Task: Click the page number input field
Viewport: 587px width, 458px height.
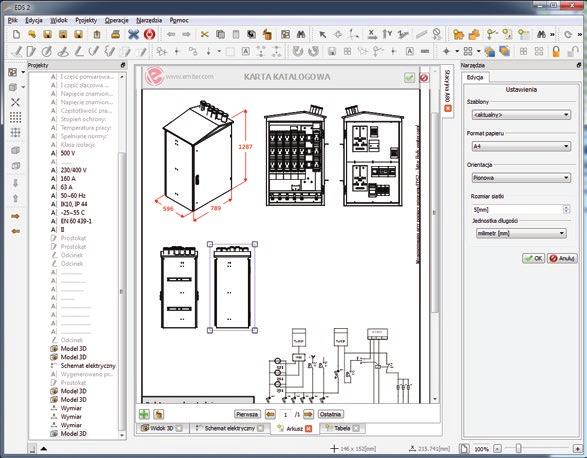Action: (x=286, y=415)
